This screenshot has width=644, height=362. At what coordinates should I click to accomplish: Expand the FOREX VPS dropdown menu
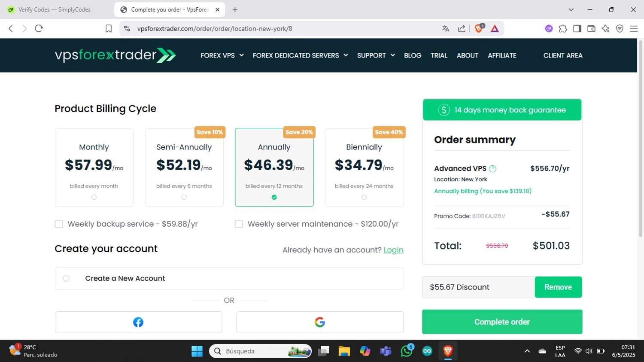tap(222, 55)
